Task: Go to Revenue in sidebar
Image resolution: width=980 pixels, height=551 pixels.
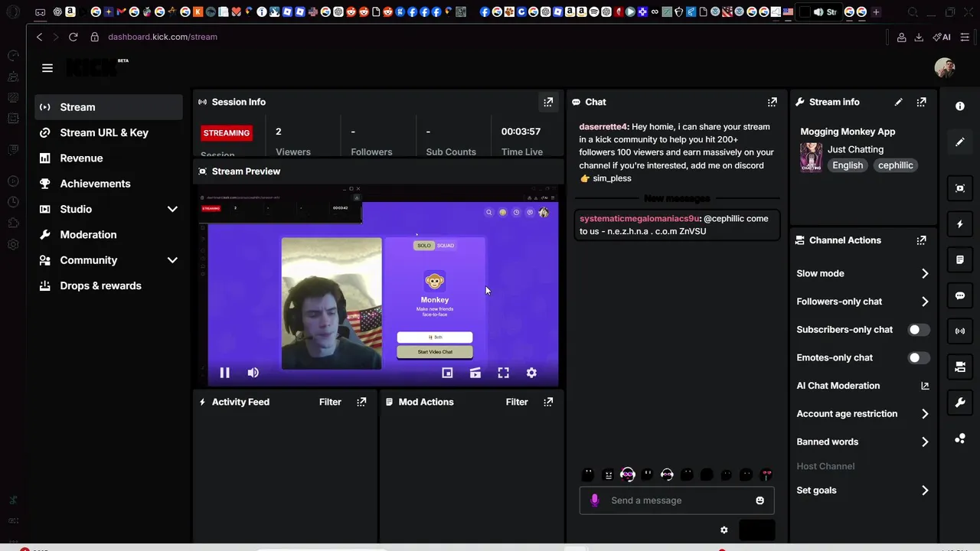Action: click(109, 158)
